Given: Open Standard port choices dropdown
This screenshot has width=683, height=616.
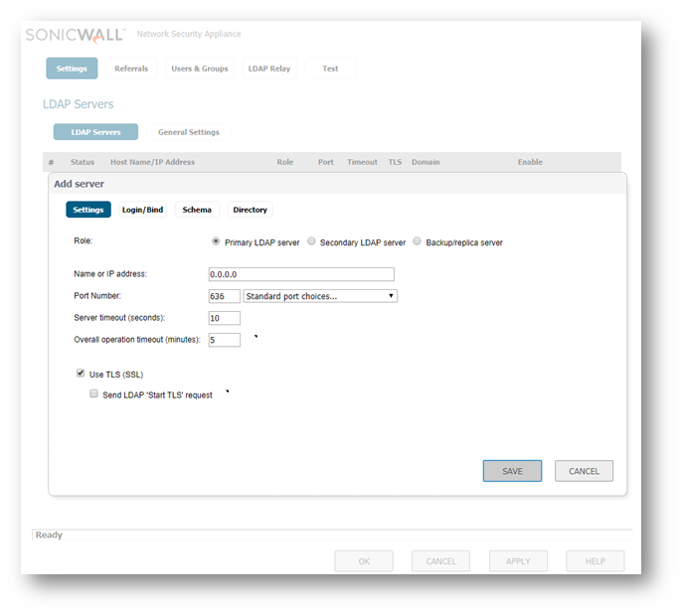Looking at the screenshot, I should 319,296.
